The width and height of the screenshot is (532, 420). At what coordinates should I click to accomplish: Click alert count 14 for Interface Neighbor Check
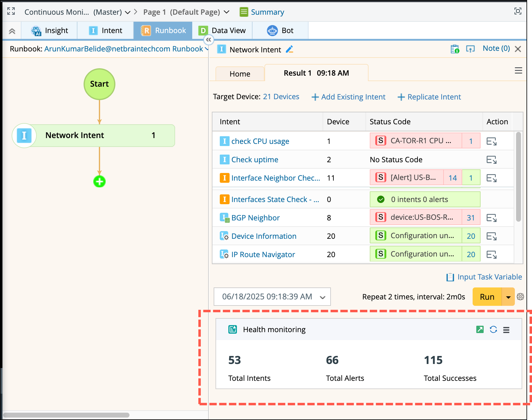click(453, 178)
